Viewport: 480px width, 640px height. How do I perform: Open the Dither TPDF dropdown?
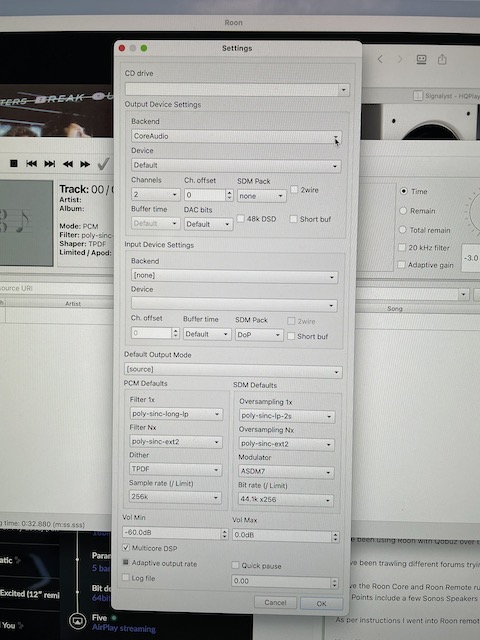click(176, 469)
